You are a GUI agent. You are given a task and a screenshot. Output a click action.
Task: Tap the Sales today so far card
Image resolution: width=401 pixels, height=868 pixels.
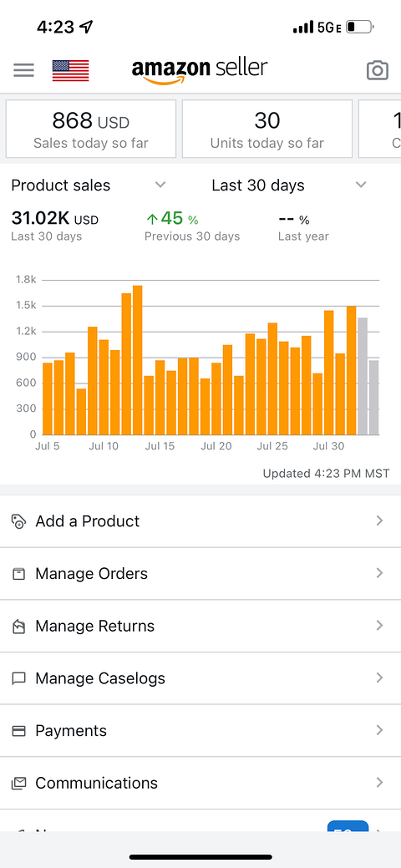(x=91, y=129)
